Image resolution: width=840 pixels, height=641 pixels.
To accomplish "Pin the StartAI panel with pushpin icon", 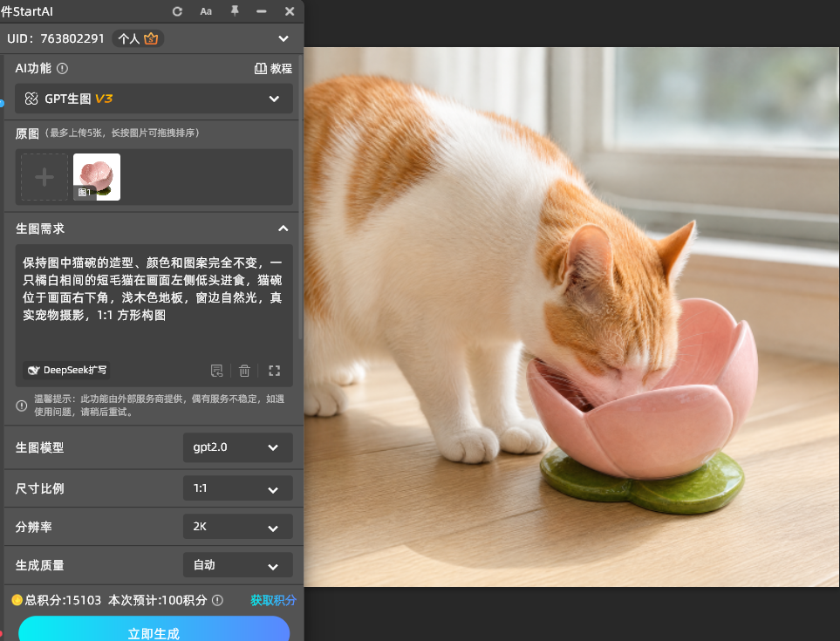I will pyautogui.click(x=235, y=10).
